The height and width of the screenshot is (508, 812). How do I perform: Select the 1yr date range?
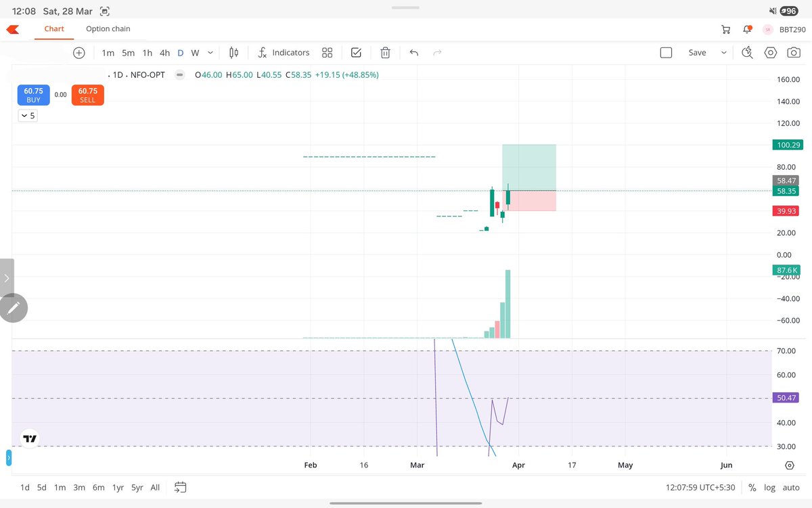[118, 488]
